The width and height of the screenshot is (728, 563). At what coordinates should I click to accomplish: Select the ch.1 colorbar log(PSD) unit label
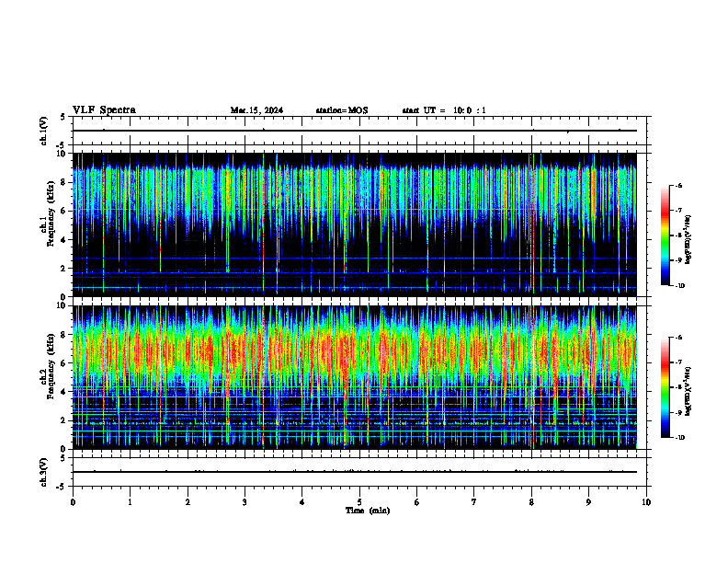[688, 240]
